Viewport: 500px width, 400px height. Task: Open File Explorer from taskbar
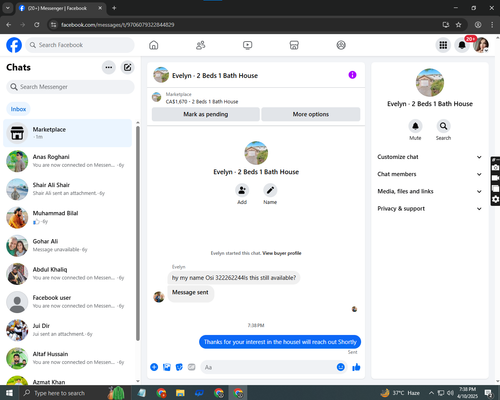180,393
